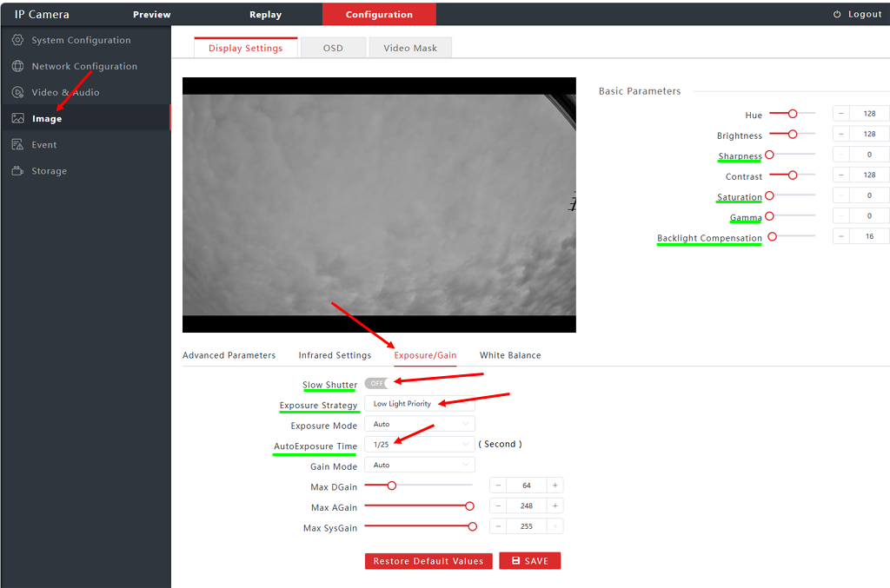The width and height of the screenshot is (890, 588).
Task: Decrease Brightness with the minus button
Action: [x=841, y=134]
